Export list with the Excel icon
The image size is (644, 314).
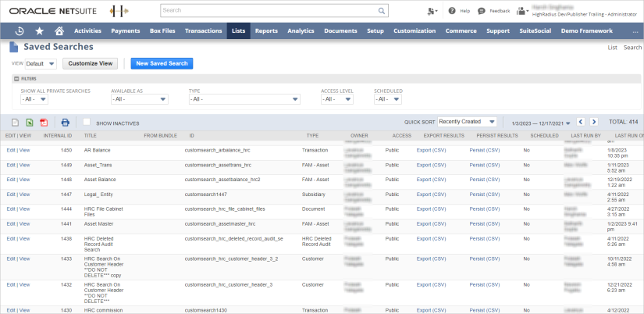click(x=30, y=123)
